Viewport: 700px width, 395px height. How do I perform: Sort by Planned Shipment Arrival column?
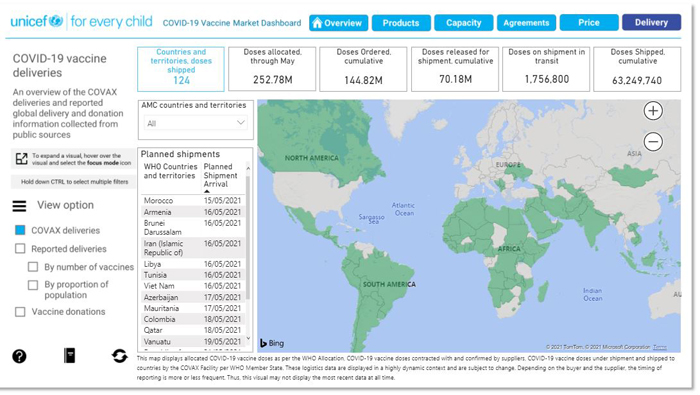tap(221, 175)
